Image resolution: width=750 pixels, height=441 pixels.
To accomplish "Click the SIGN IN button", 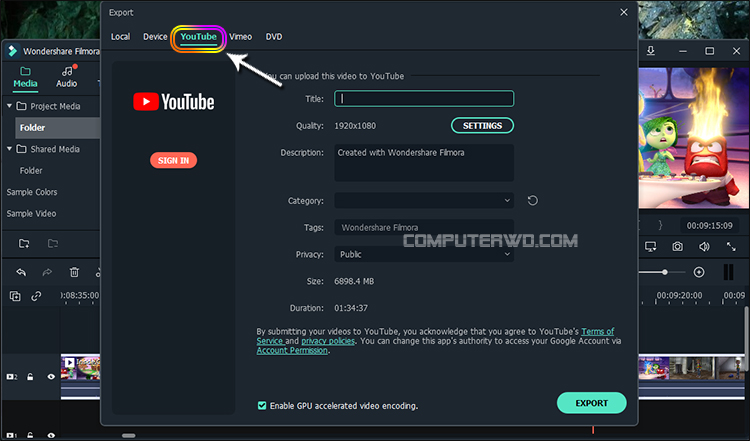I will click(x=174, y=160).
